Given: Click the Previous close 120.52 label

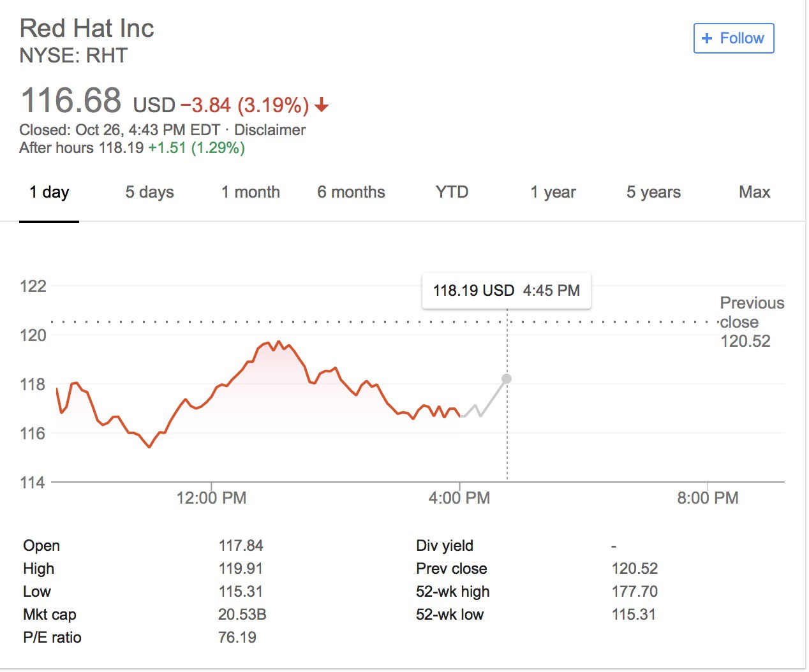Looking at the screenshot, I should tap(751, 322).
